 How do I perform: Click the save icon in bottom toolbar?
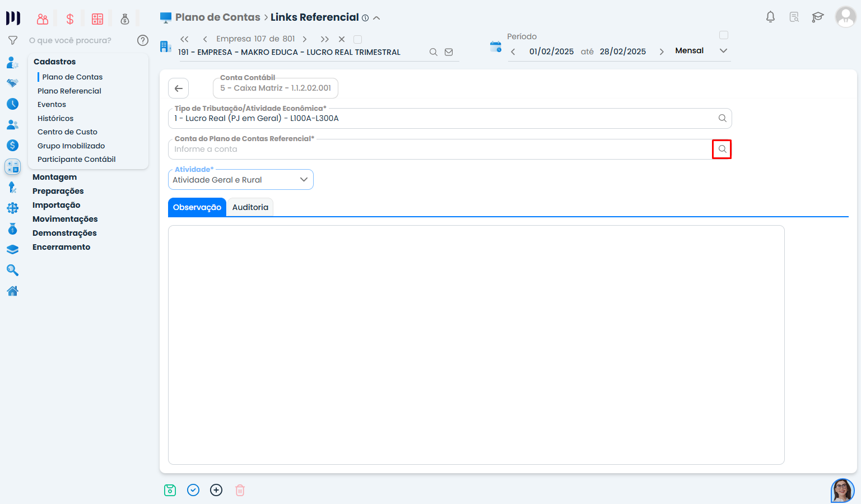pyautogui.click(x=170, y=490)
